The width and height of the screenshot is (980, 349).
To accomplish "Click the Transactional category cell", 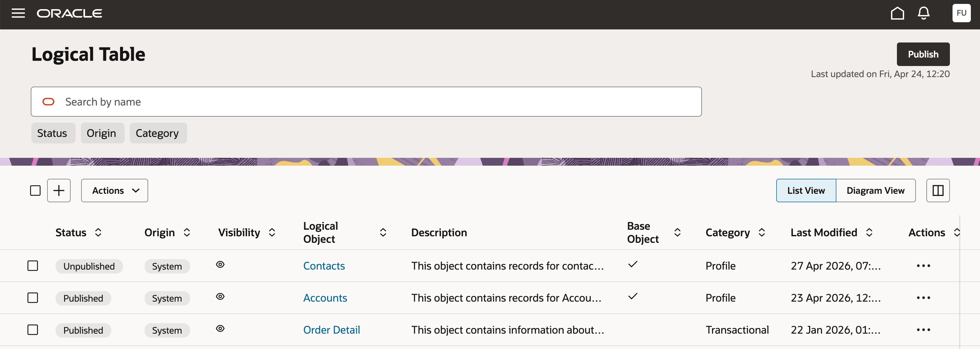I will (x=737, y=330).
